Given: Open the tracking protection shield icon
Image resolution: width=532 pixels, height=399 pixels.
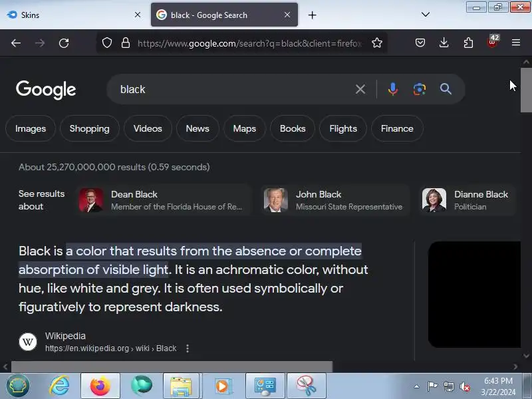Looking at the screenshot, I should tap(107, 43).
